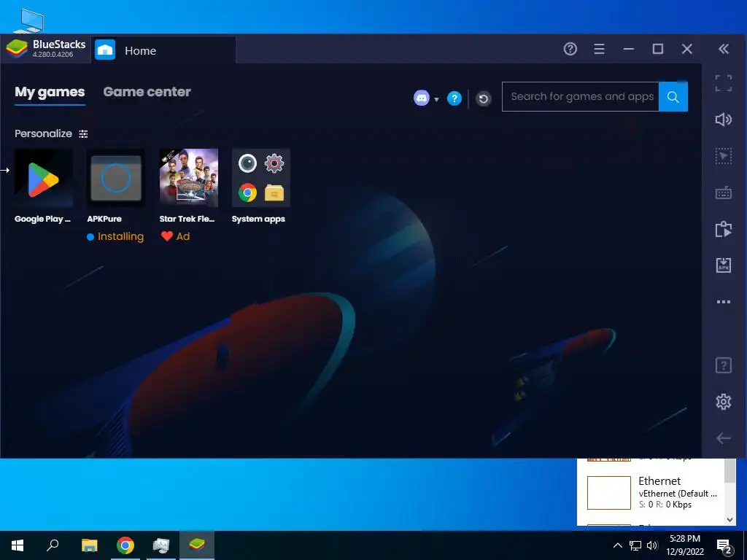747x560 pixels.
Task: Open the BlueStacks hamburger menu
Action: [x=600, y=49]
